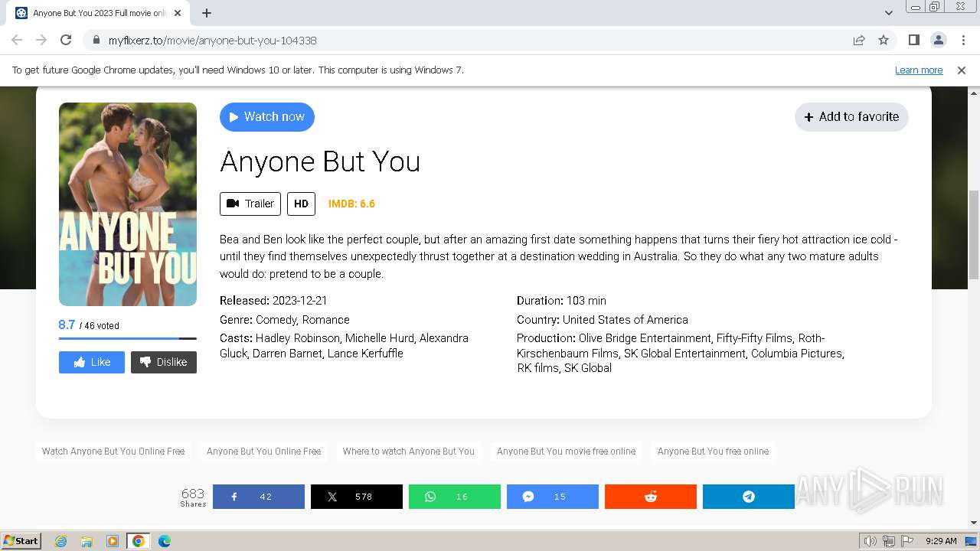Open a new browser tab

(207, 13)
